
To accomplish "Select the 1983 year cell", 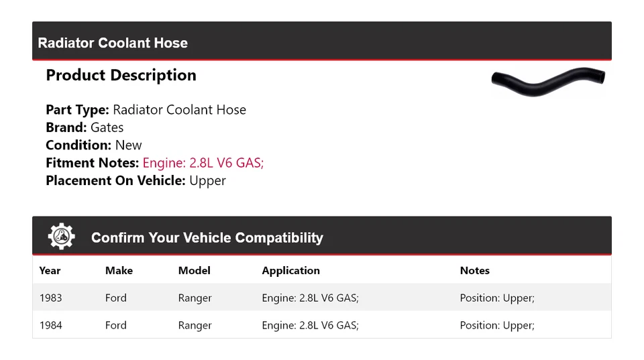I will point(50,298).
